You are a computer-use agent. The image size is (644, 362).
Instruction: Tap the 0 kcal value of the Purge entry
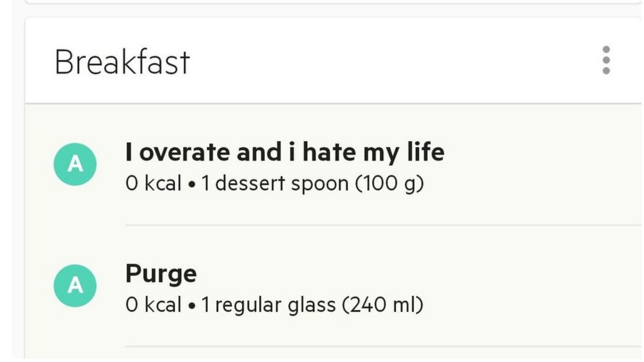click(x=153, y=305)
